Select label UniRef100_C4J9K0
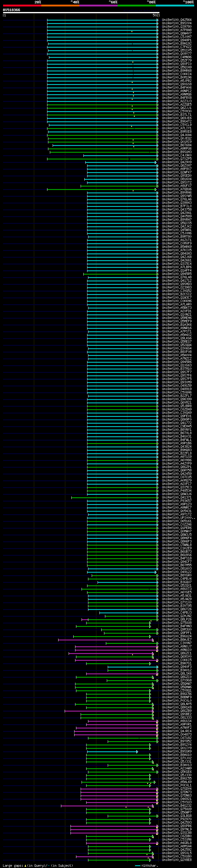Image resolution: width=197 pixels, height=868 pixels. click(177, 155)
